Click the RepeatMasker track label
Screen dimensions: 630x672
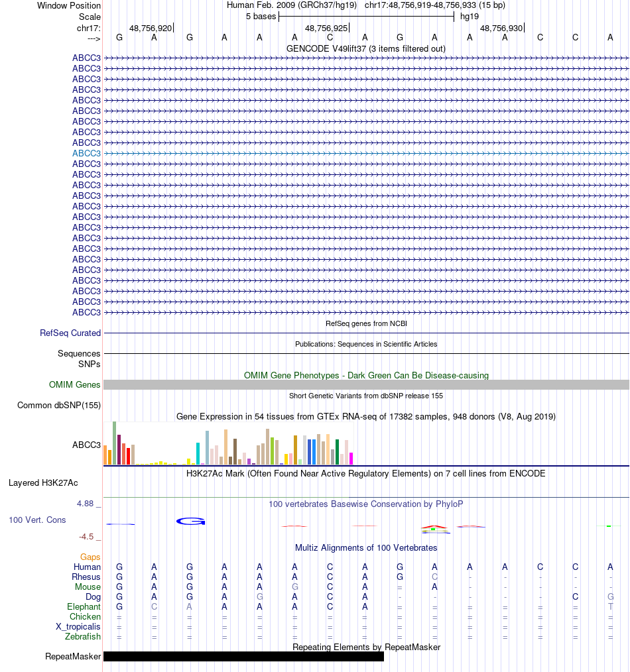[x=73, y=657]
